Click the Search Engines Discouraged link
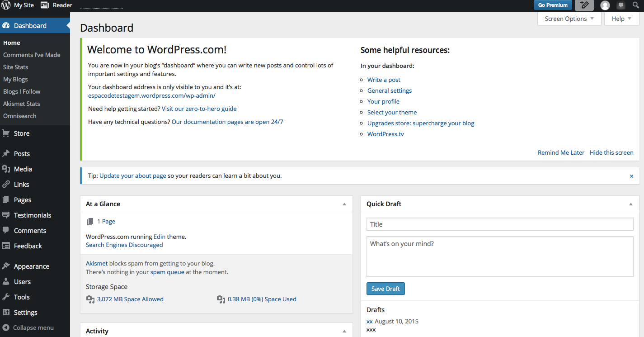 [x=124, y=245]
